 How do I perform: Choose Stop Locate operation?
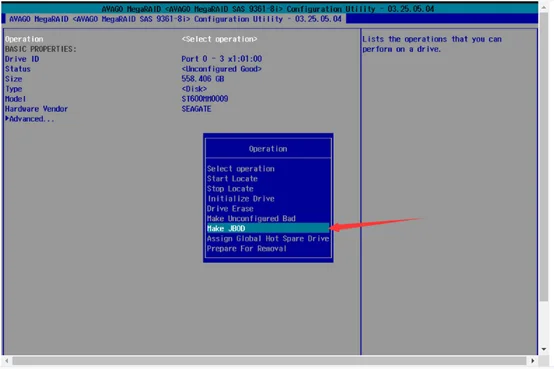point(230,188)
